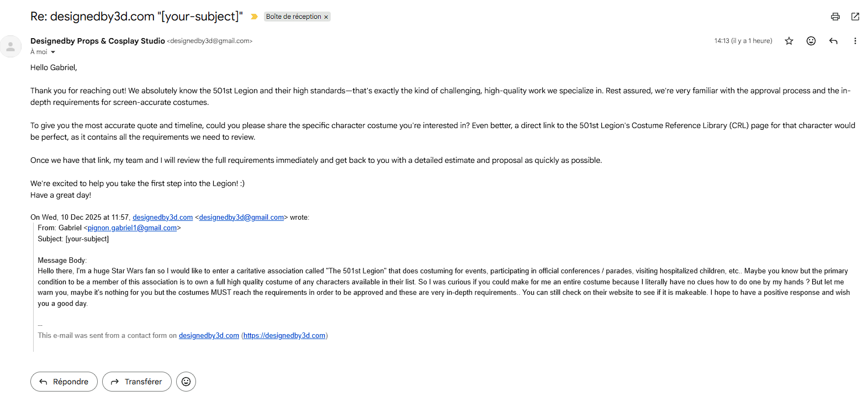The height and width of the screenshot is (407, 868).
Task: Toggle the yellow importance marker
Action: [254, 17]
